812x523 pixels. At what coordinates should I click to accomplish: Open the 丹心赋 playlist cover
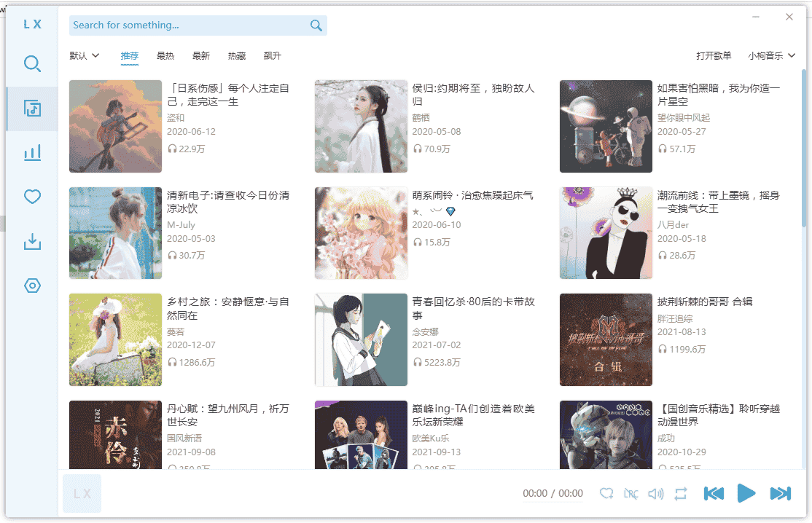click(x=115, y=435)
